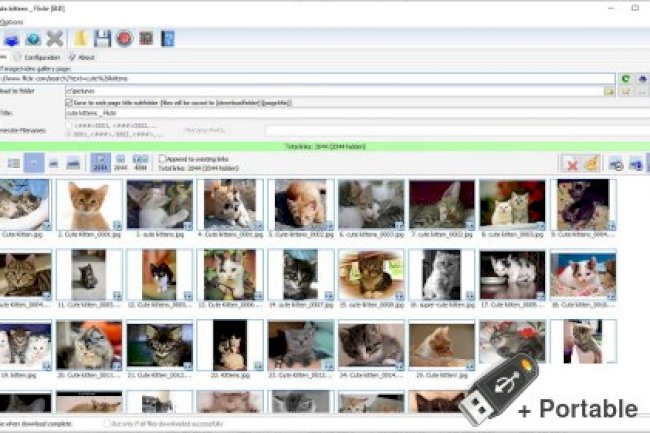Click the red round stop icon

click(124, 39)
